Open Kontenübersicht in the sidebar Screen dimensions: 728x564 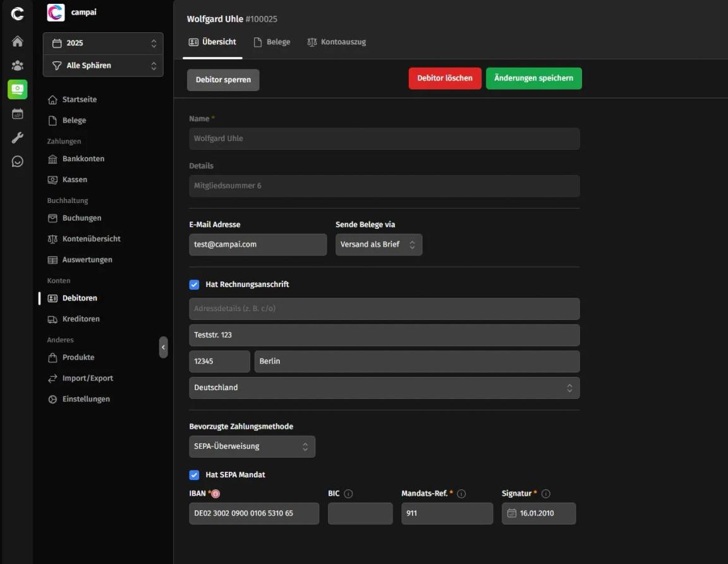(84, 239)
